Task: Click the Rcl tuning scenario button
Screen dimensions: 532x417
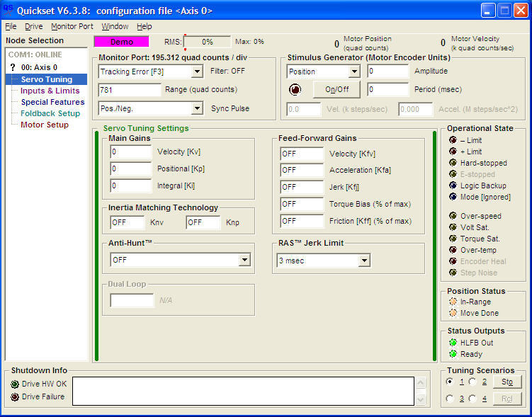Action: click(507, 399)
